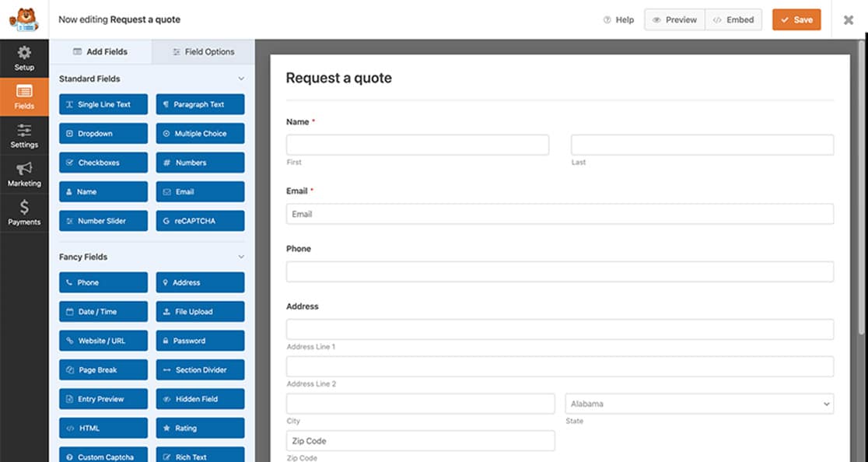Viewport: 868px width, 462px height.
Task: Open Help
Action: (619, 20)
